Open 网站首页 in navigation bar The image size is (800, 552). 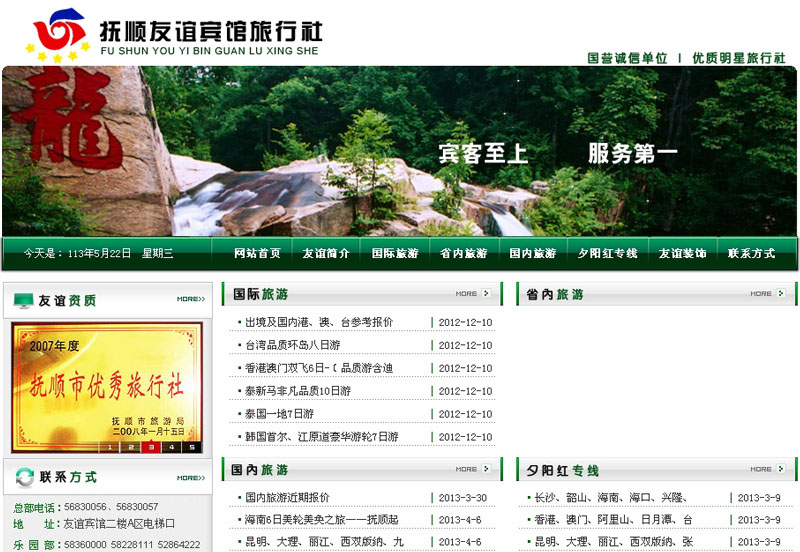coord(257,254)
